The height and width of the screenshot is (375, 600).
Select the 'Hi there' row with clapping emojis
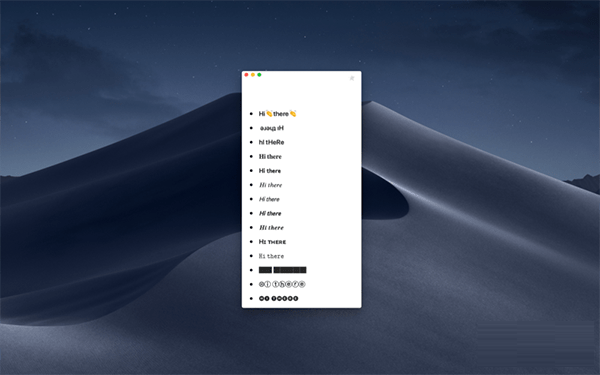[277, 114]
